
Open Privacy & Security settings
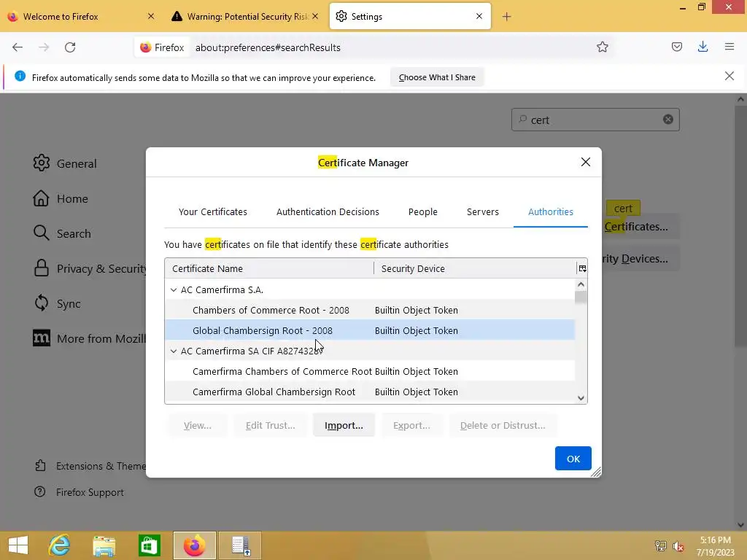point(90,268)
